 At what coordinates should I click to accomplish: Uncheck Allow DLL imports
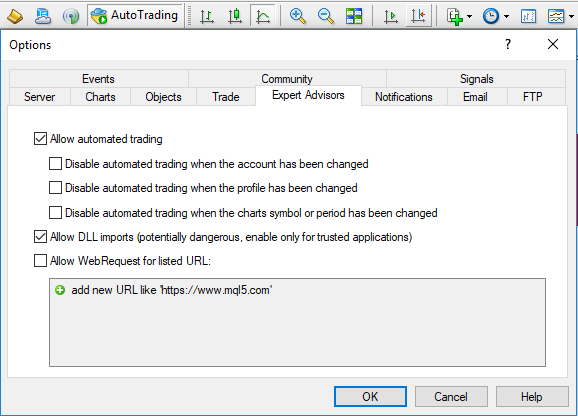coord(40,237)
